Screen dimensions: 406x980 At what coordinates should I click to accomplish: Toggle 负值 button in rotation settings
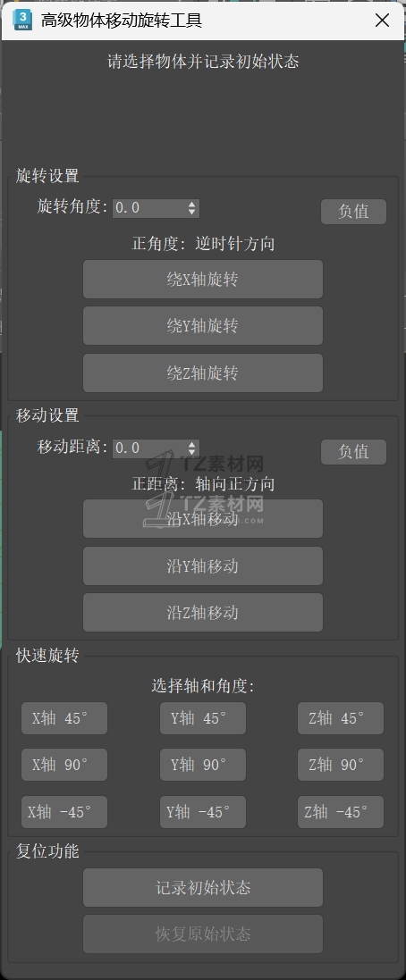pos(353,212)
